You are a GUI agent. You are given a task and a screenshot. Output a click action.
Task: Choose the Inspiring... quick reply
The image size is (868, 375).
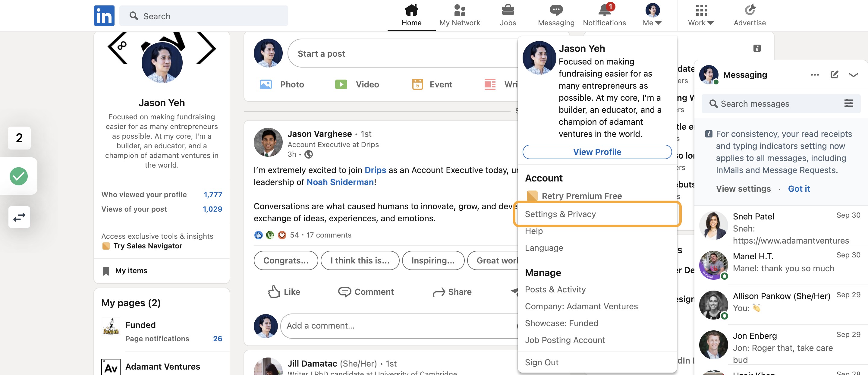433,260
